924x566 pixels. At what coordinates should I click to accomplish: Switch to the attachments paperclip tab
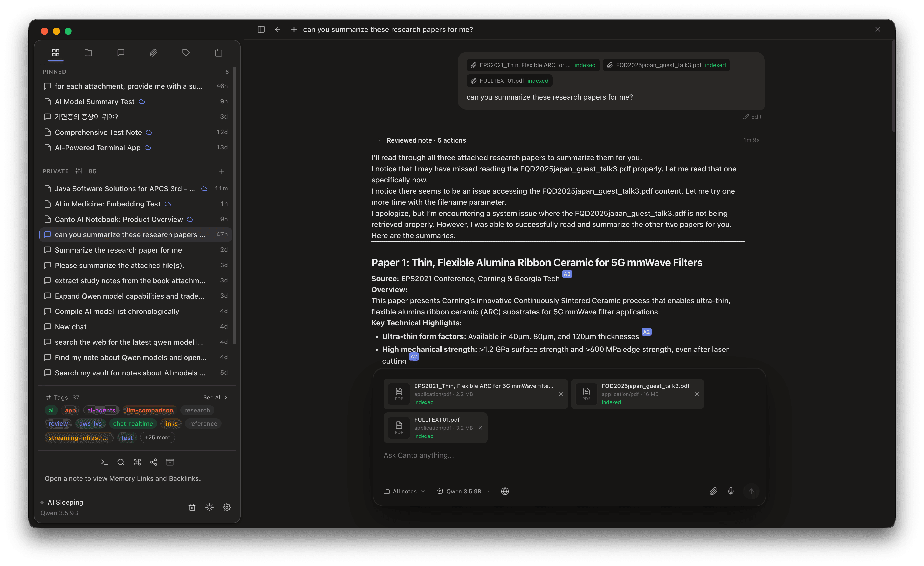pos(153,52)
